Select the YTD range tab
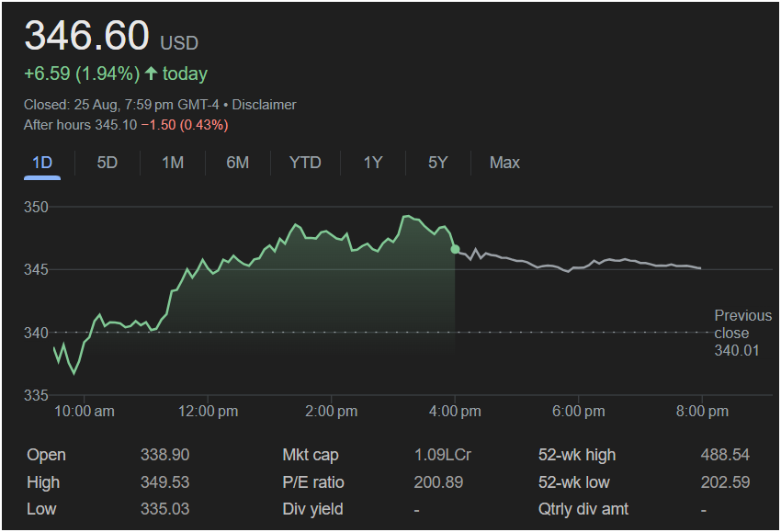Viewport: 781px width, 532px height. coord(305,163)
